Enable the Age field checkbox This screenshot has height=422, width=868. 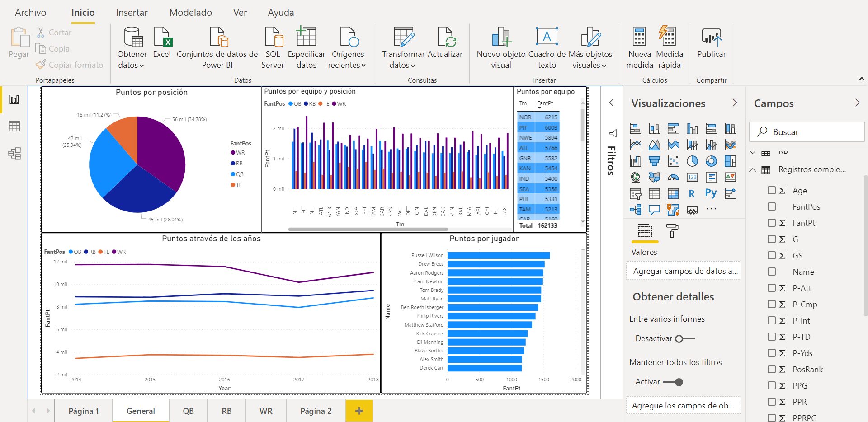[771, 190]
